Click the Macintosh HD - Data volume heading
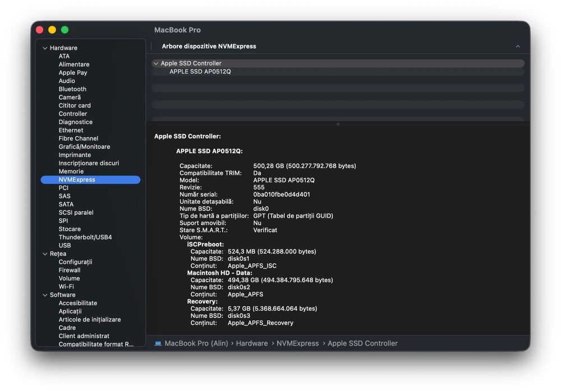This screenshot has width=561, height=392. pyautogui.click(x=220, y=273)
